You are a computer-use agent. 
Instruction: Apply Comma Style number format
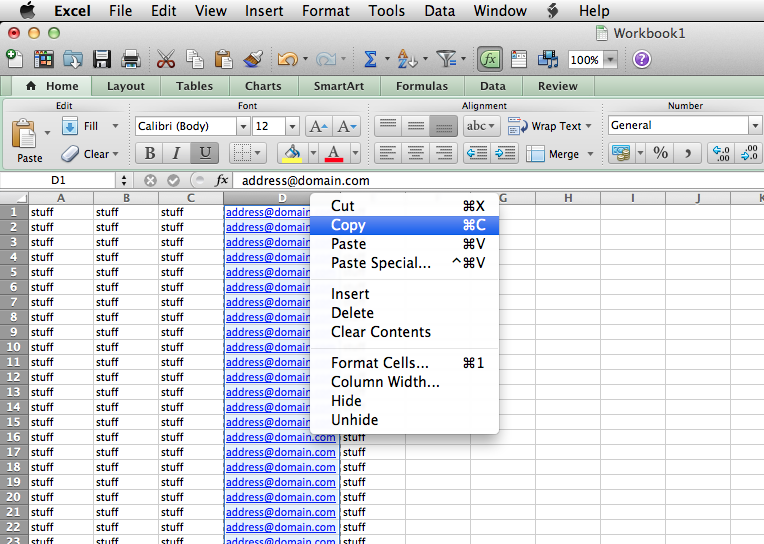pos(688,153)
